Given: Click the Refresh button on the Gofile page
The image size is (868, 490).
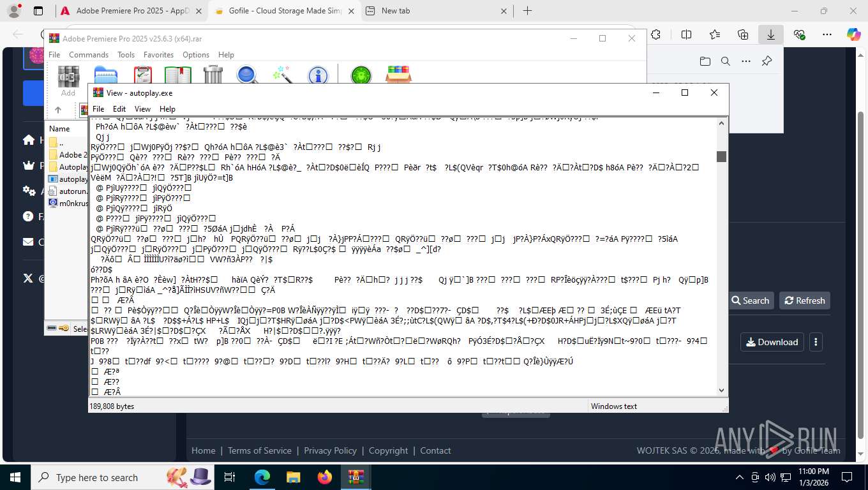Looking at the screenshot, I should pyautogui.click(x=805, y=301).
